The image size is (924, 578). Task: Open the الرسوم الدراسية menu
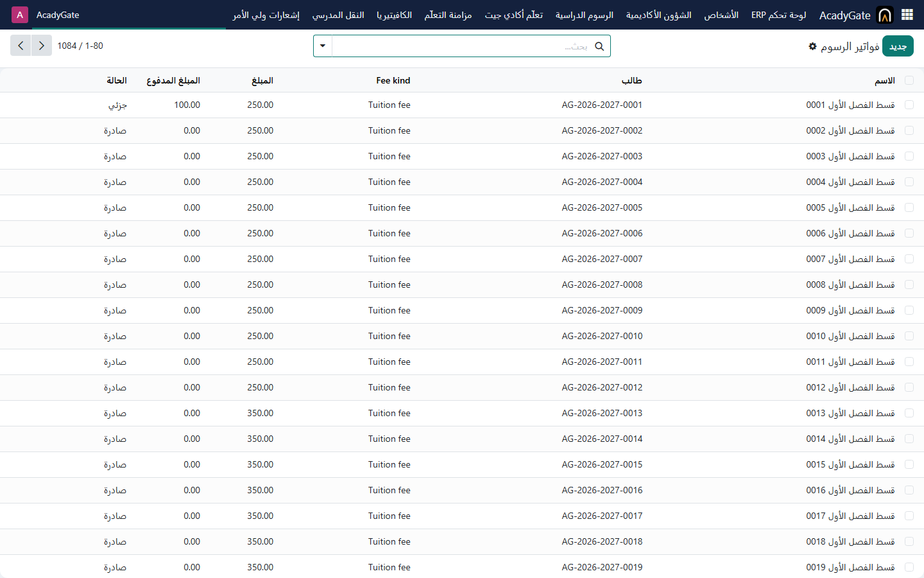(x=585, y=15)
